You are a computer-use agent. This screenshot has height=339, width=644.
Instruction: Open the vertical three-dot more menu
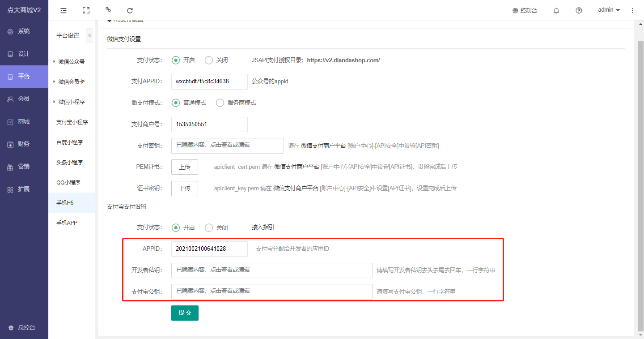click(x=632, y=10)
